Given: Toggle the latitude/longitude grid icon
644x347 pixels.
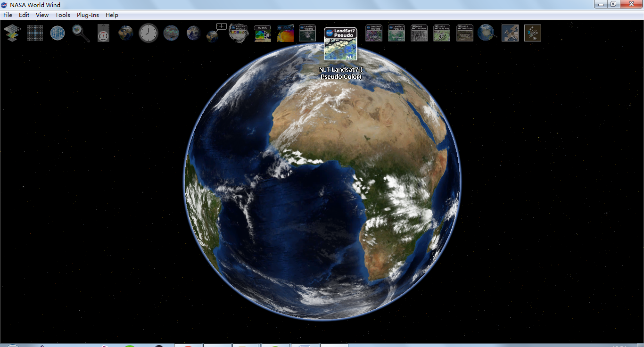Looking at the screenshot, I should coord(35,33).
